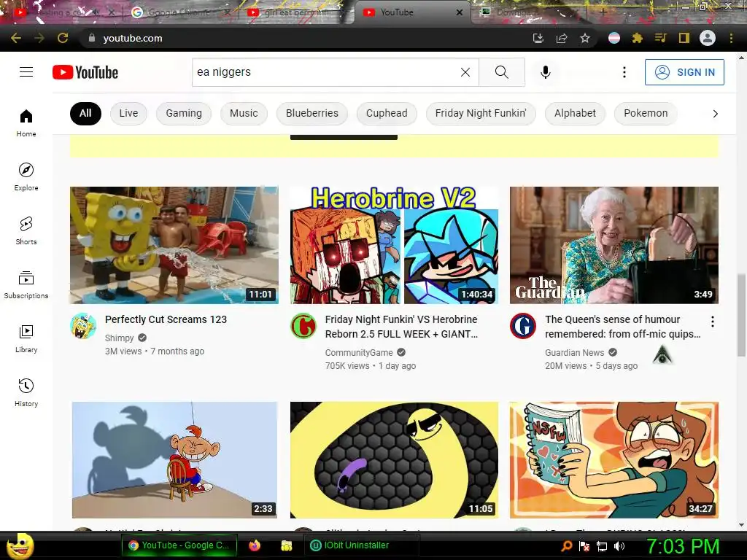Open the Chrome extensions puzzle icon

point(638,38)
